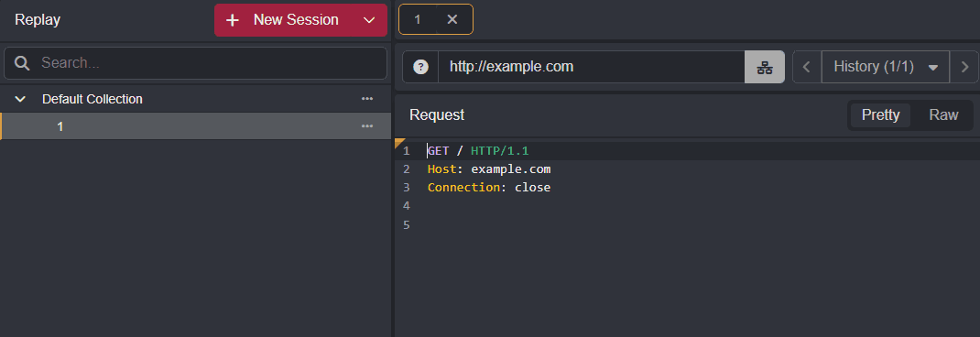Open the History (1/1) dropdown
Image resolution: width=980 pixels, height=337 pixels.
pos(886,67)
